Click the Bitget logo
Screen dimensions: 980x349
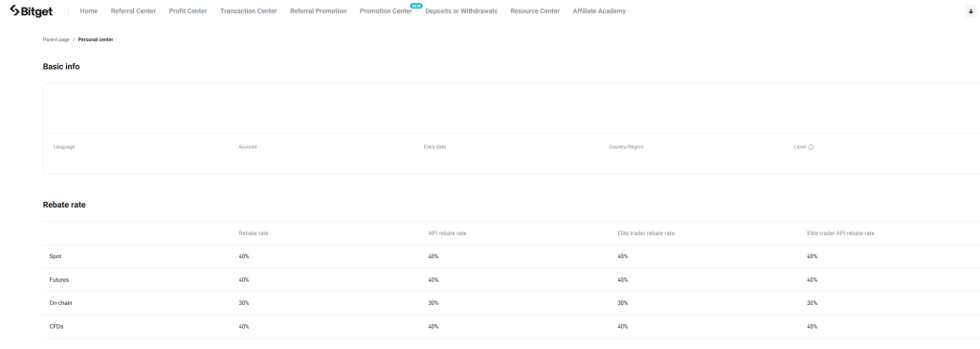(32, 11)
